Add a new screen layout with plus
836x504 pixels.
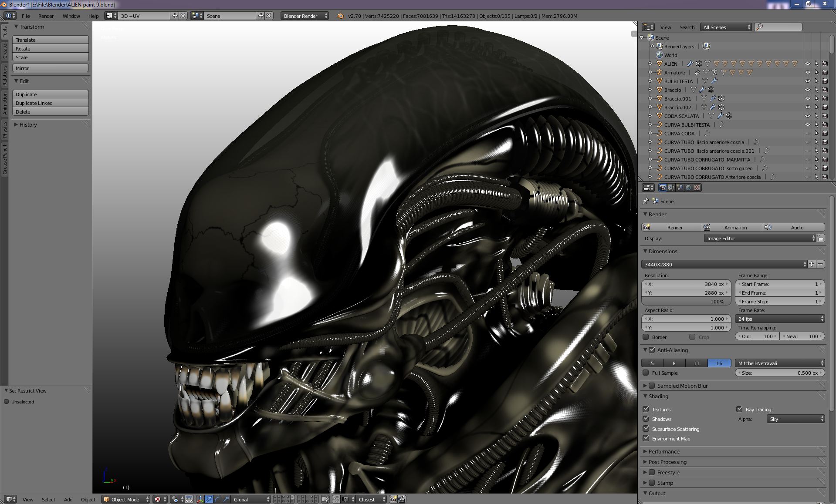point(175,16)
